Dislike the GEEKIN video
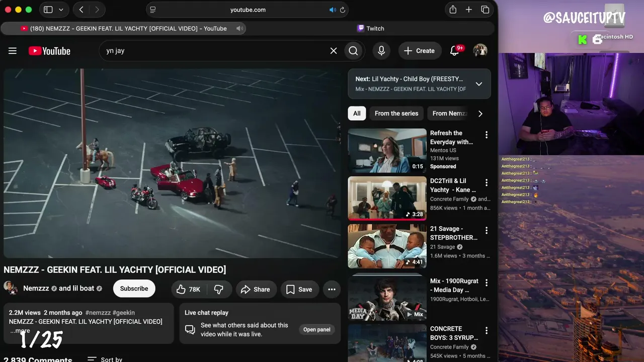Screen dimensions: 644x362 click(219, 289)
